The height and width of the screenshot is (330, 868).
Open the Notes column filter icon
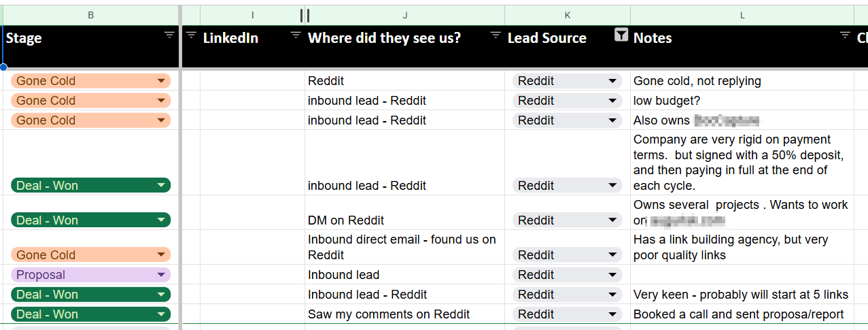click(845, 35)
